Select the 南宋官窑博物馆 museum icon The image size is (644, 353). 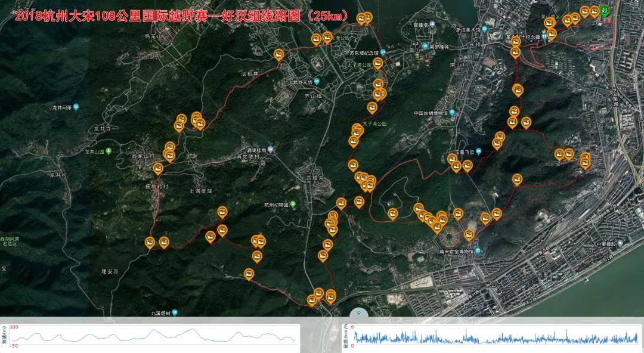coord(478,250)
